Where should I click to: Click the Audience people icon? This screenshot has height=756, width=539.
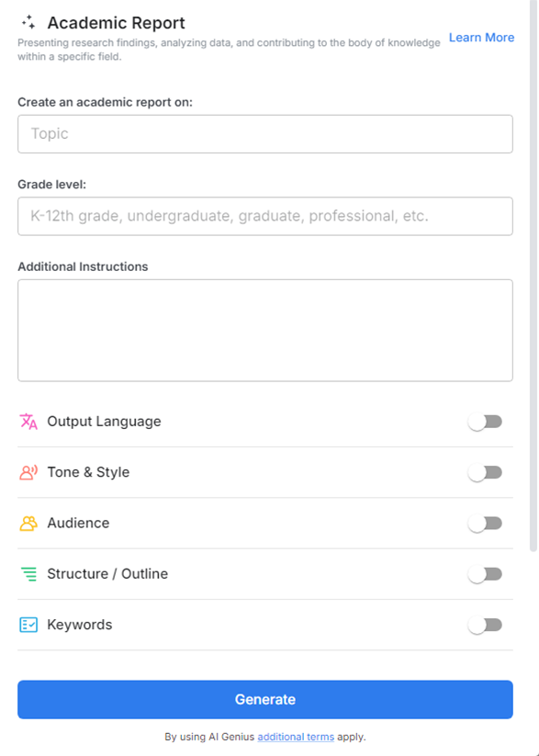click(x=27, y=523)
